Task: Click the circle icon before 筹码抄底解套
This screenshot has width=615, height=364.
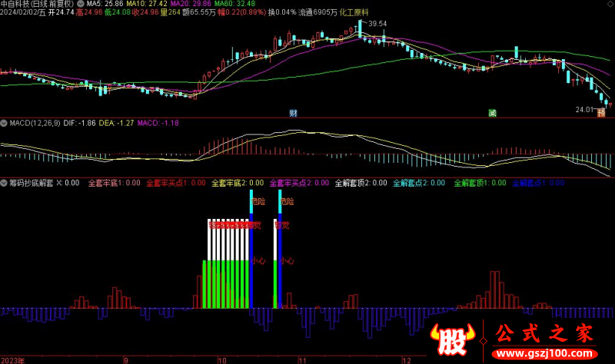Action: pos(4,184)
